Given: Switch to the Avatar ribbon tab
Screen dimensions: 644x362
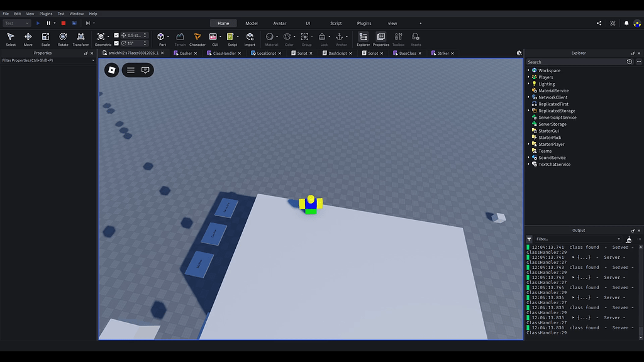Looking at the screenshot, I should coord(280,23).
